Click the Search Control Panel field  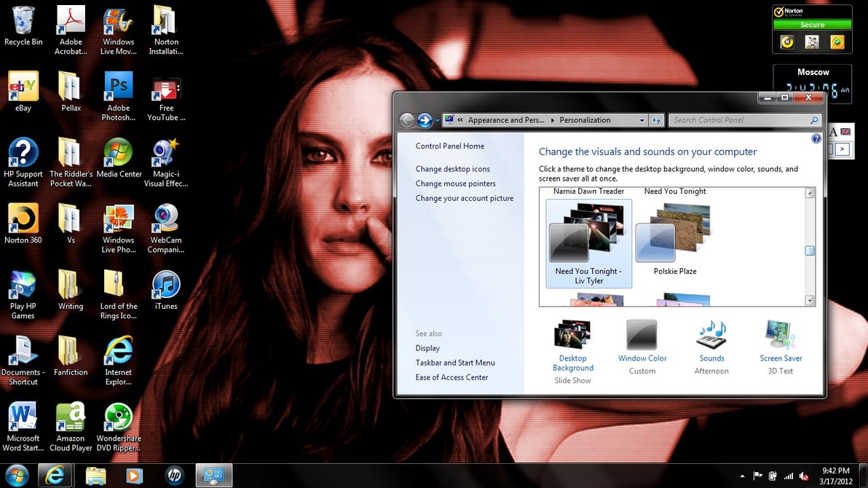(739, 120)
